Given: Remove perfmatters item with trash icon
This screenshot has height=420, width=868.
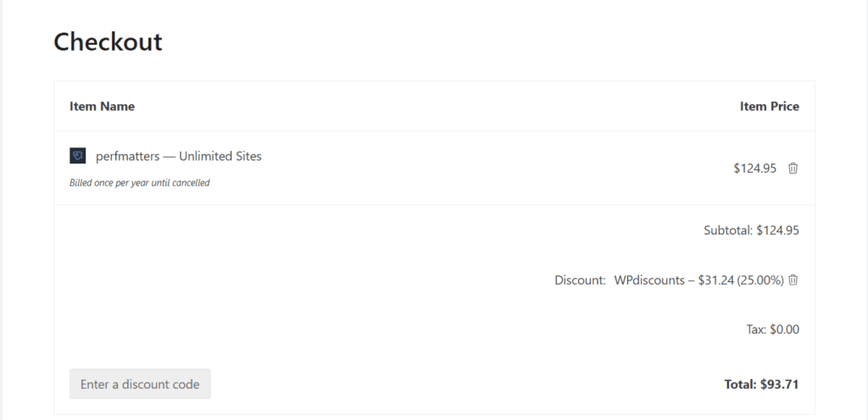Looking at the screenshot, I should pos(793,168).
